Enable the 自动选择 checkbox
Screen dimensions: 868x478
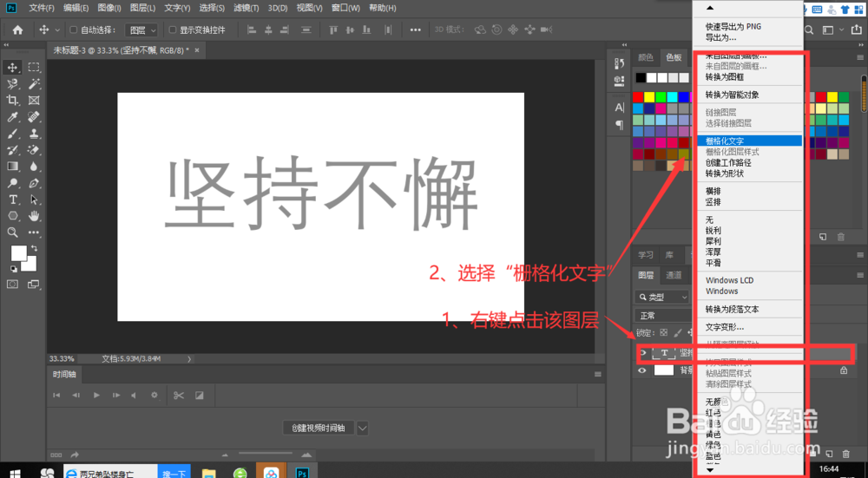(x=74, y=29)
